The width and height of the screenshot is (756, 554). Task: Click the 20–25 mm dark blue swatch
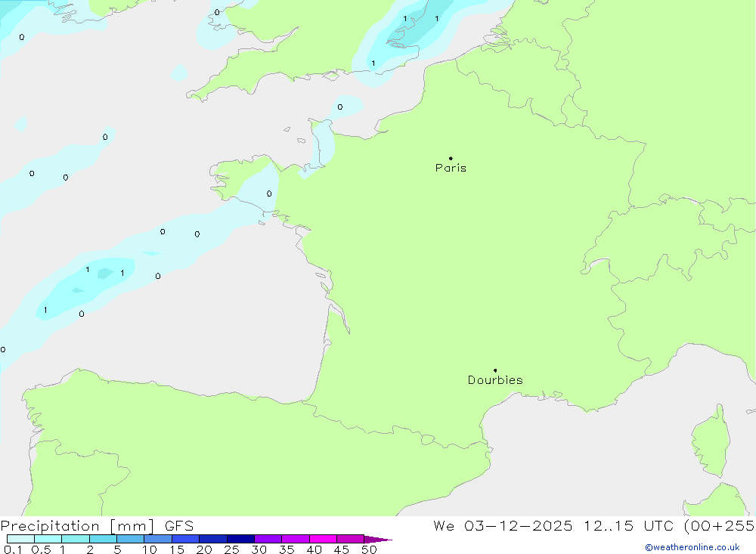coord(213,539)
